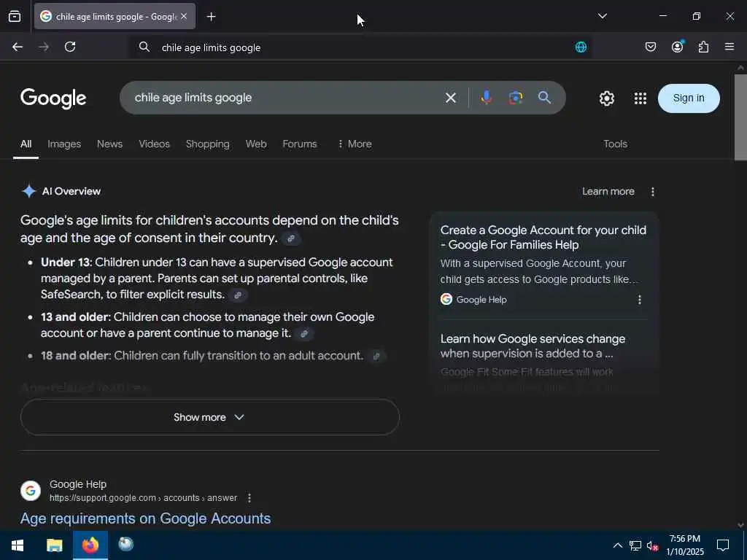Screen dimensions: 747x560
Task: Open three-dot menu beside support.google.com result
Action: coord(249,498)
